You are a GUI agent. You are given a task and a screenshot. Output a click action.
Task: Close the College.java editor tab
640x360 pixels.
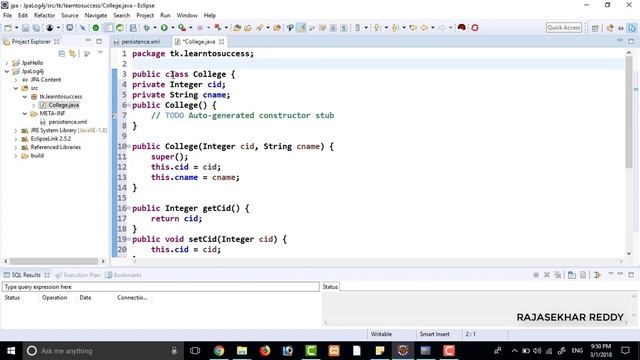coord(222,42)
